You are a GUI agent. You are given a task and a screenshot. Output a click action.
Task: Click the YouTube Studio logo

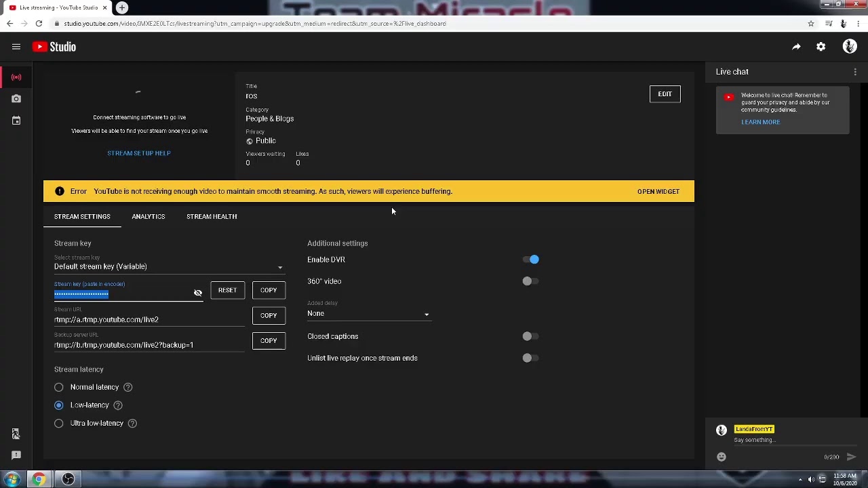(x=54, y=47)
